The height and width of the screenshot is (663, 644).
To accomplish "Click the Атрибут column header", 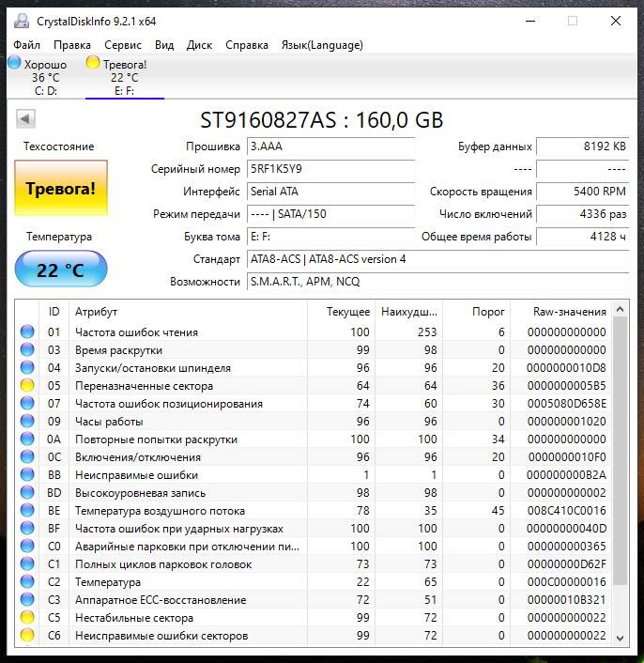I will [188, 312].
